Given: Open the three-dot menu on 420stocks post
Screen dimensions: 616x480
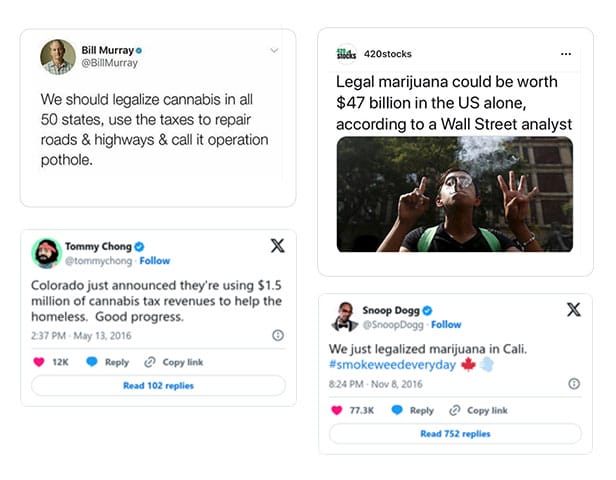Looking at the screenshot, I should pyautogui.click(x=566, y=54).
